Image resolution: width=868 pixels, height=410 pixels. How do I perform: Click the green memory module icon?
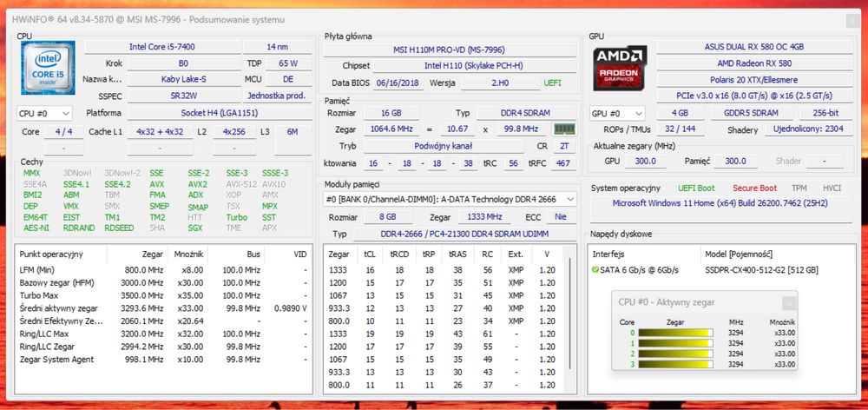click(x=565, y=129)
